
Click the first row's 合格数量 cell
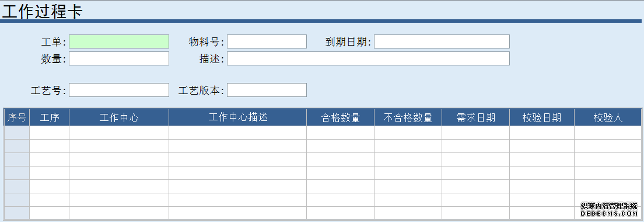(341, 133)
